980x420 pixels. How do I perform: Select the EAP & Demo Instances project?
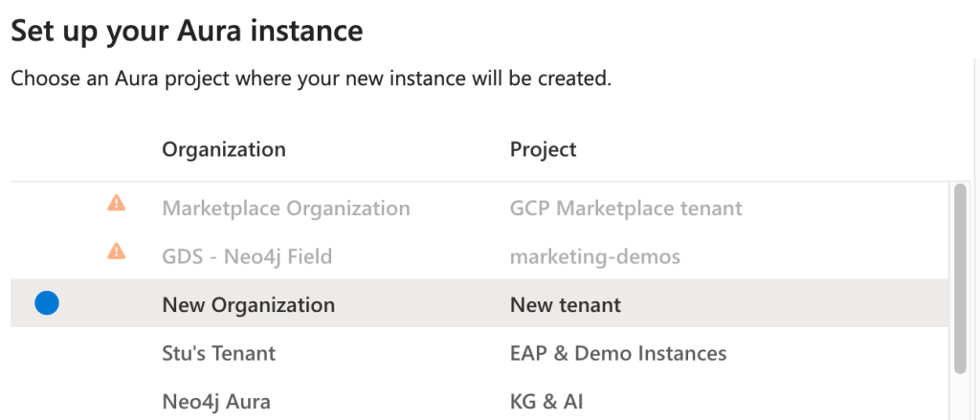tap(618, 353)
